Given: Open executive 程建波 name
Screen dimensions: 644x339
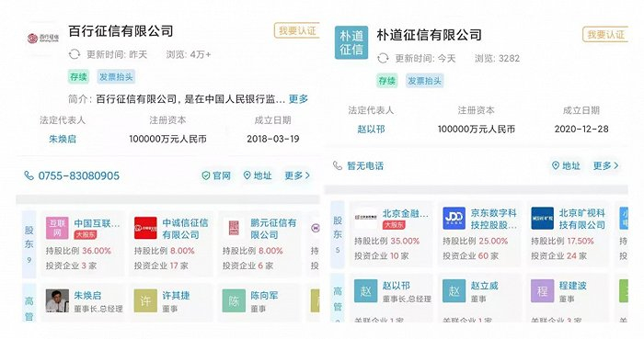Looking at the screenshot, I should 572,286.
